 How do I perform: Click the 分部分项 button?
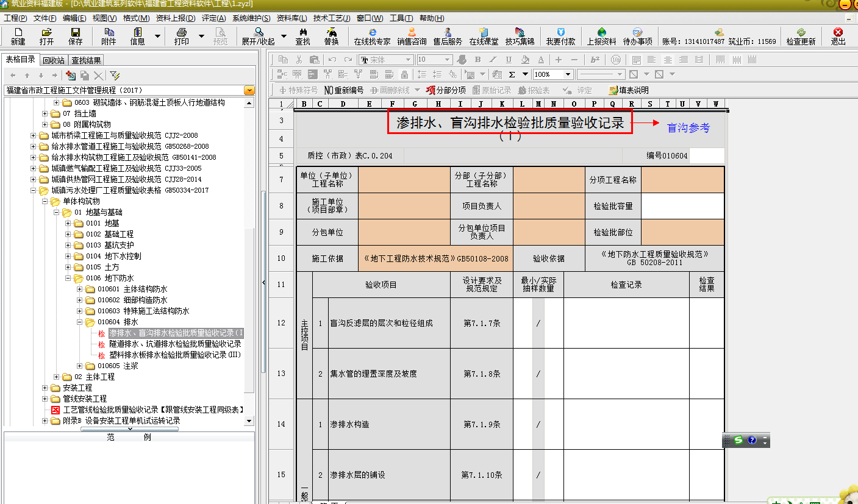446,90
